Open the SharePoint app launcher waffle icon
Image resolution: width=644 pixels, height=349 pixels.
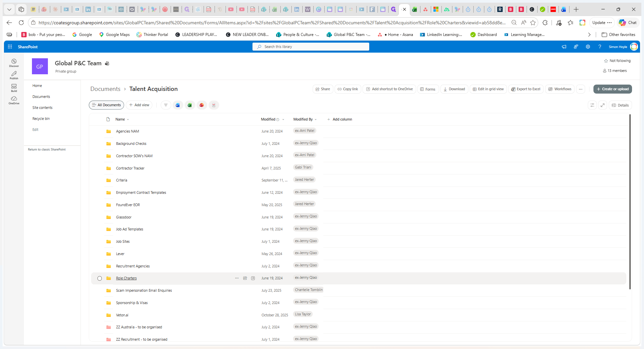pyautogui.click(x=10, y=47)
